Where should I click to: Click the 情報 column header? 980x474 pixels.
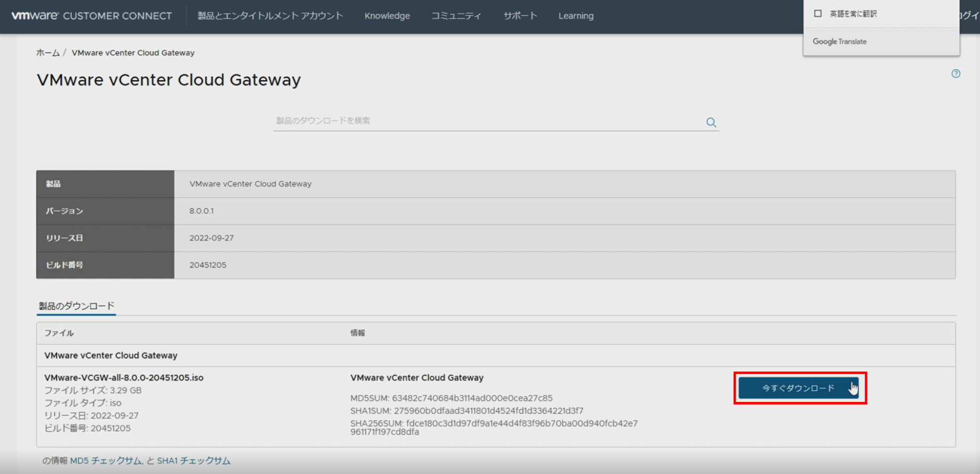tap(358, 333)
